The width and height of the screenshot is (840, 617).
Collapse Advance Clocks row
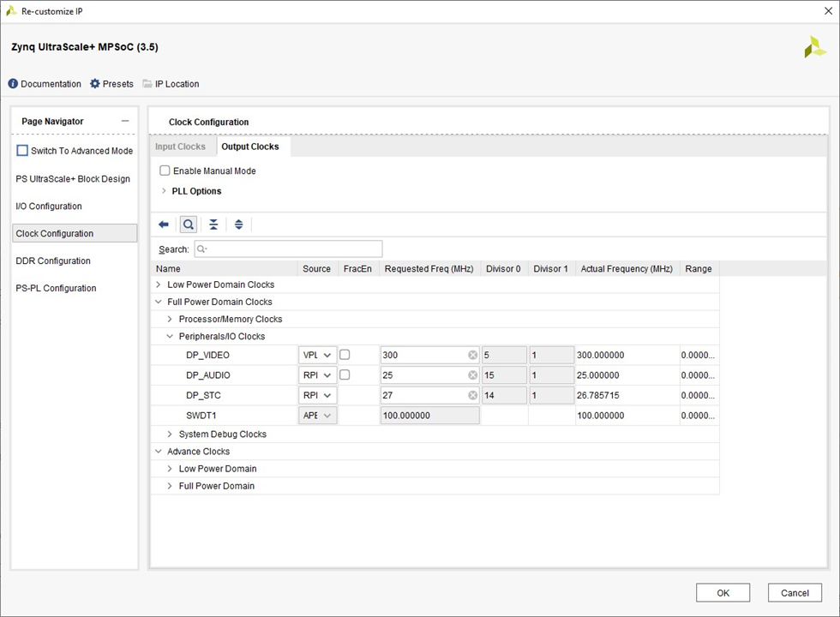point(159,452)
